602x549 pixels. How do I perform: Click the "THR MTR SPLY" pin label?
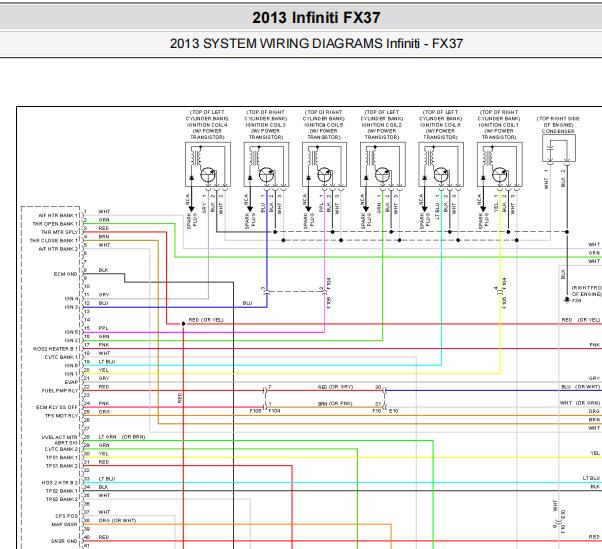[60, 232]
